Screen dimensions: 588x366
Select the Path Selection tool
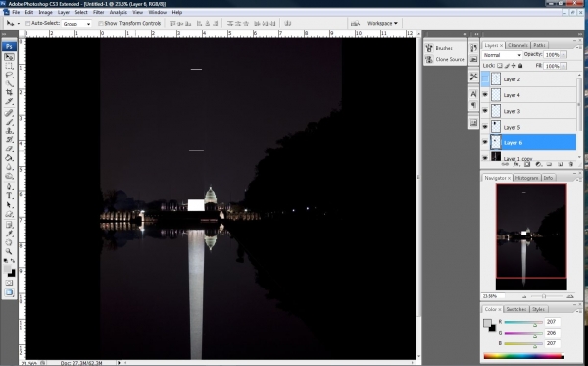[x=9, y=204]
